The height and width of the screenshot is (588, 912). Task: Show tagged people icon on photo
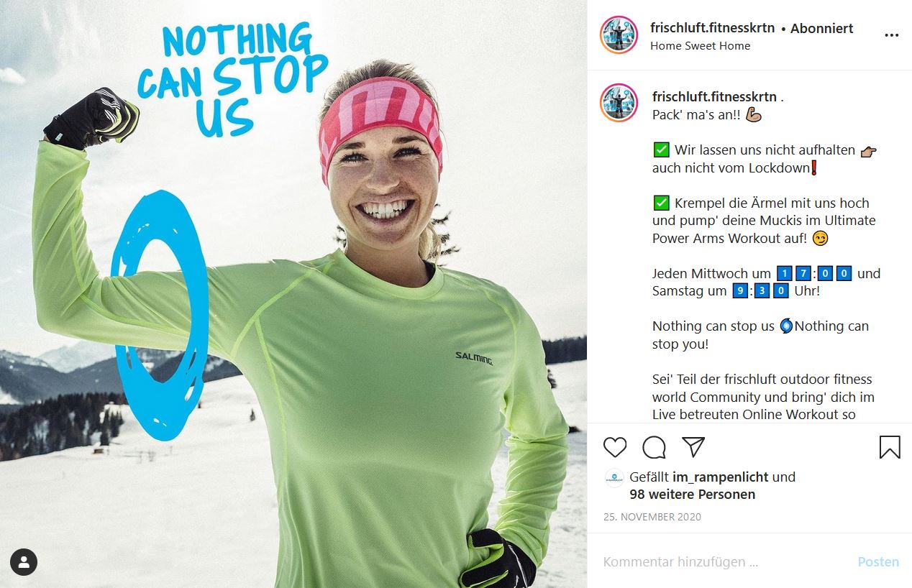pos(24,562)
